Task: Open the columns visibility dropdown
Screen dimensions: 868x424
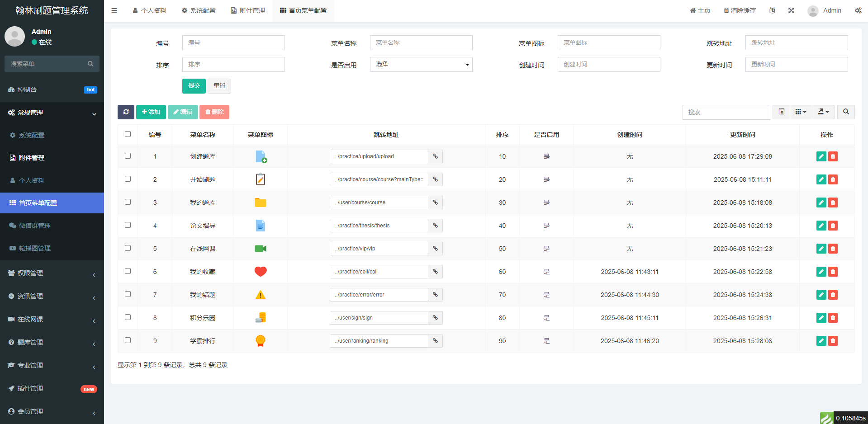Action: click(x=801, y=112)
